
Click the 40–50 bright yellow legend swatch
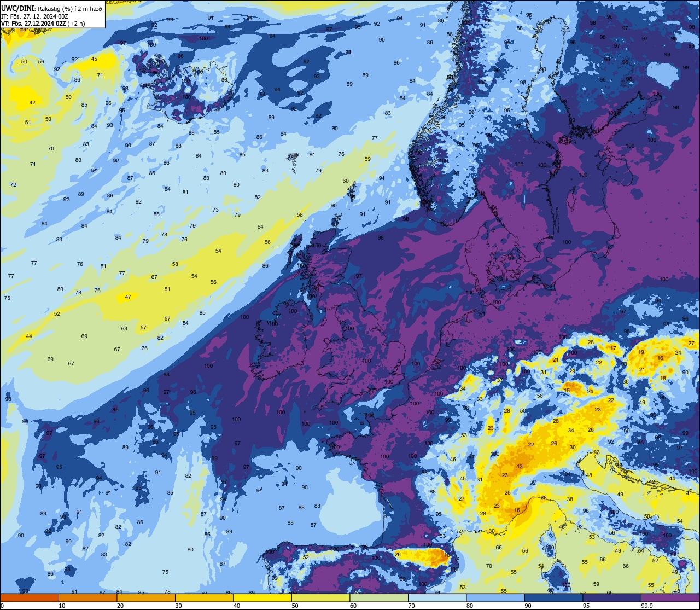click(262, 598)
